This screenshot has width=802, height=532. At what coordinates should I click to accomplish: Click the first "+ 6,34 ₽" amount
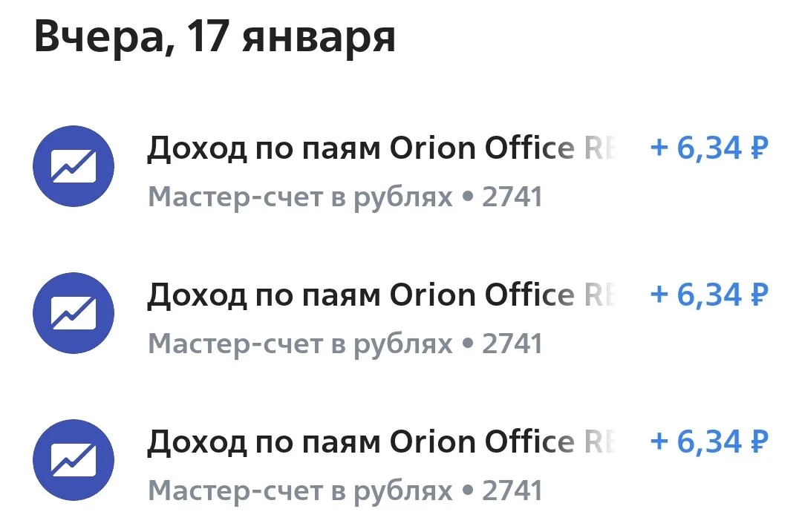709,148
